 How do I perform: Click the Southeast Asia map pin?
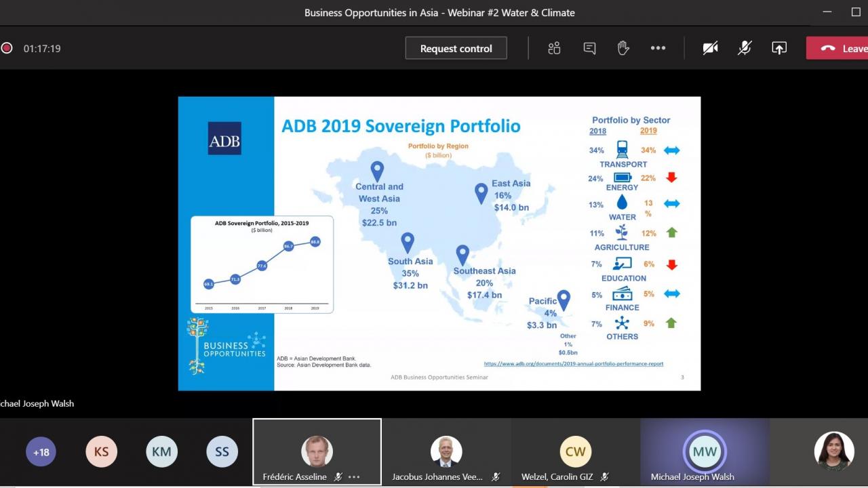tap(462, 255)
